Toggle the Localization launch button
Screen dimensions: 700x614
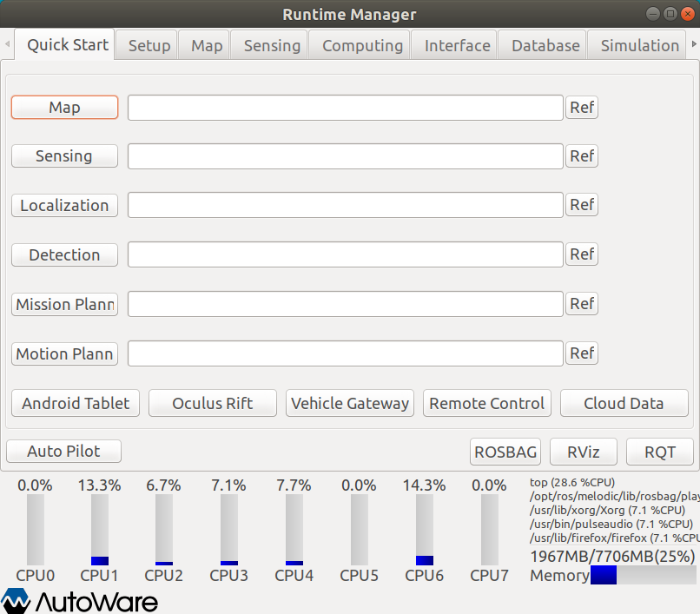(64, 205)
